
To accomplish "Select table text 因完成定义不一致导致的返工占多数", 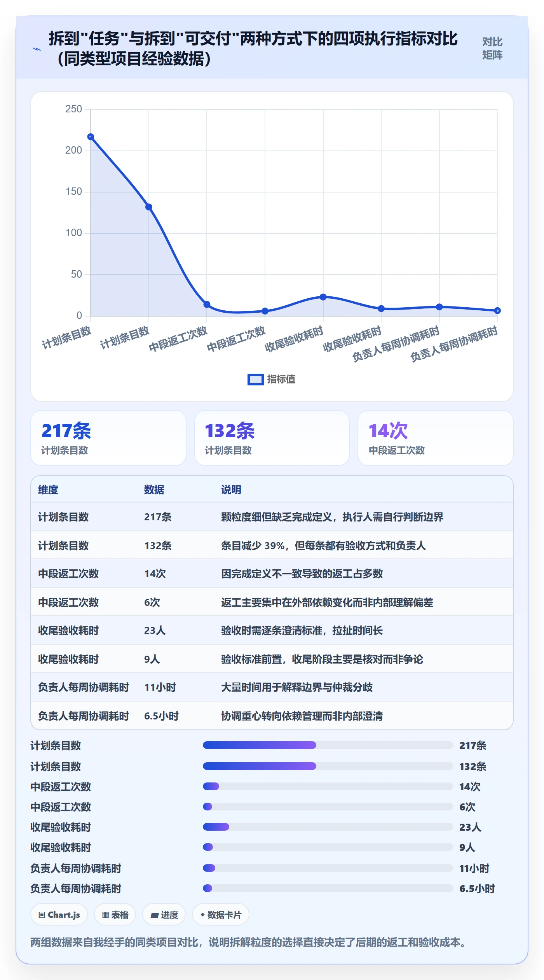I will tap(302, 574).
